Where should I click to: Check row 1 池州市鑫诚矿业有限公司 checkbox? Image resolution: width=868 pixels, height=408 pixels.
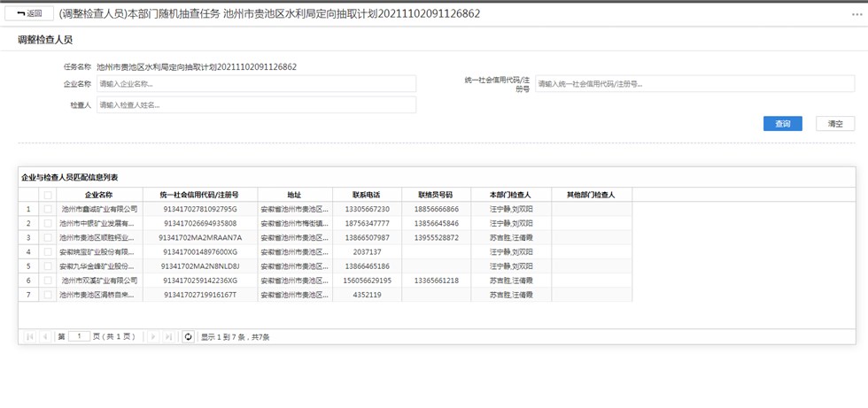tap(48, 209)
